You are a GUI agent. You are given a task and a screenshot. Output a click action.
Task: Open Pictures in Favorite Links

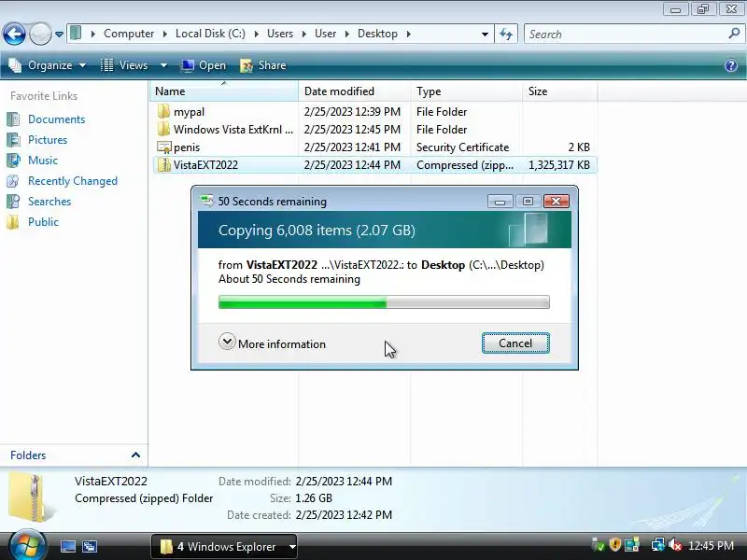[x=48, y=139]
